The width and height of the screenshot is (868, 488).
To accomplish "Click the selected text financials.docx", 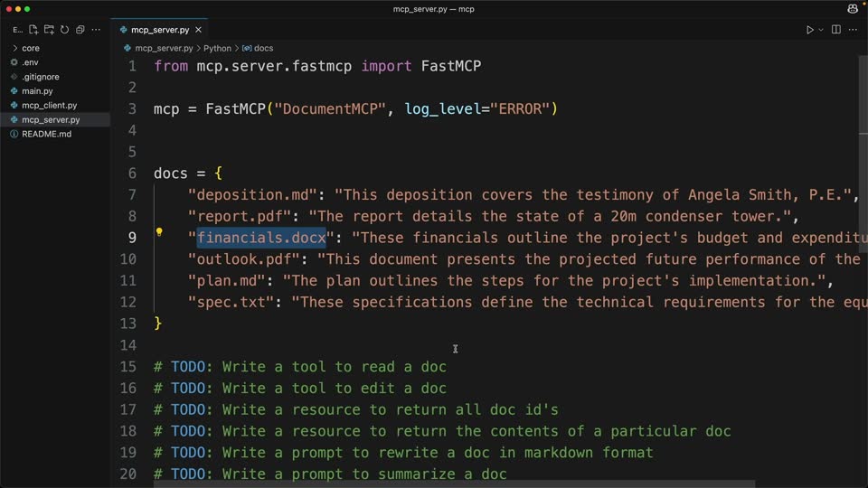I will point(261,238).
